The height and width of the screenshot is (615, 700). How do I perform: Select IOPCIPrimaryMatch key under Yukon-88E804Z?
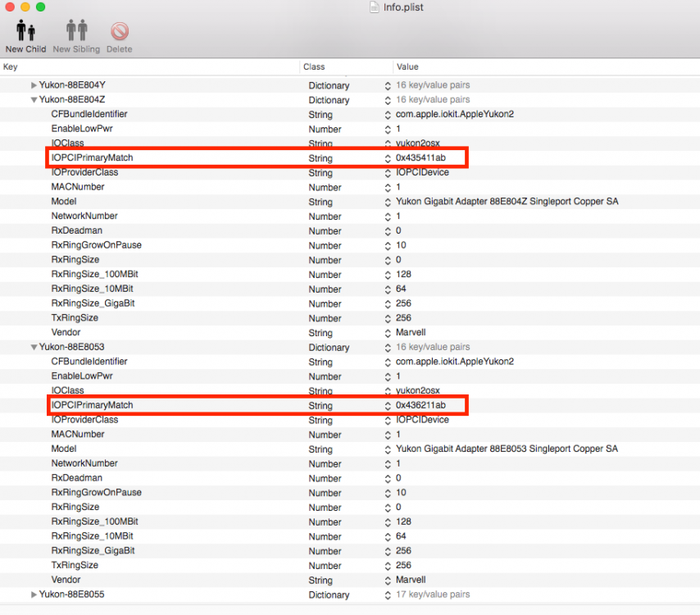click(92, 157)
